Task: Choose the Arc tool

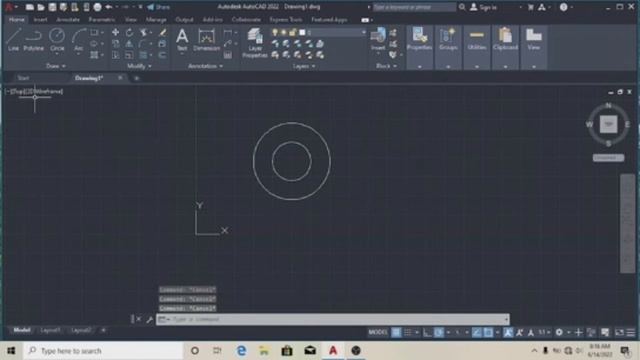Action: 78,40
